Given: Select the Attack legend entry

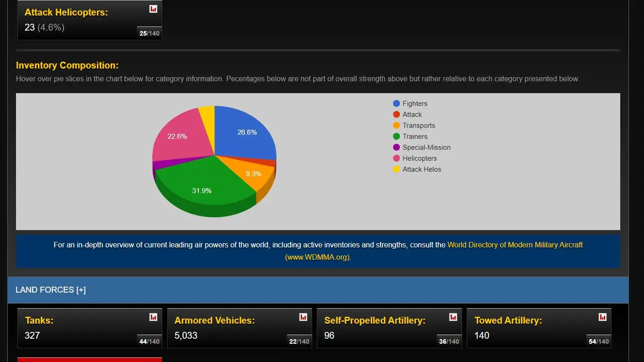Looking at the screenshot, I should click(412, 115).
